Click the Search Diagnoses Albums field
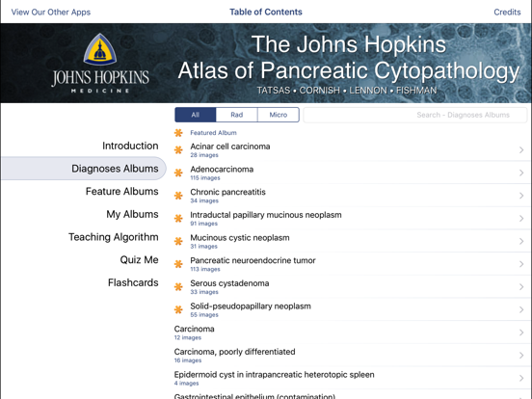 pos(415,115)
